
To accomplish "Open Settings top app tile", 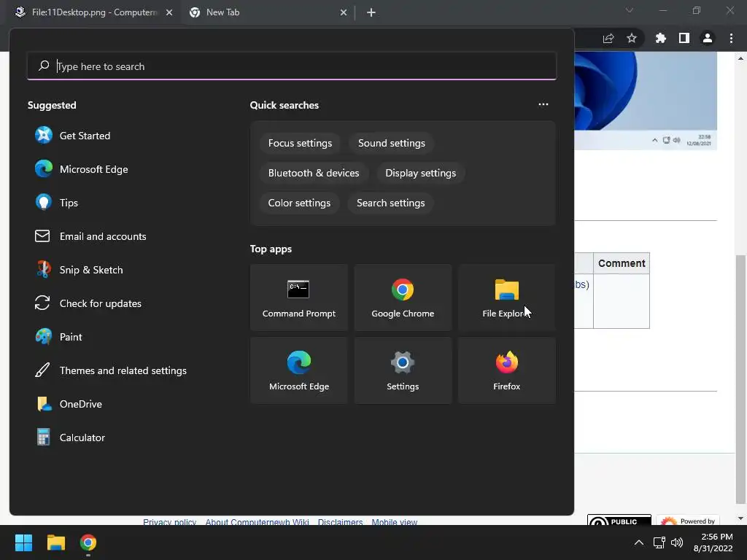I will click(x=403, y=370).
